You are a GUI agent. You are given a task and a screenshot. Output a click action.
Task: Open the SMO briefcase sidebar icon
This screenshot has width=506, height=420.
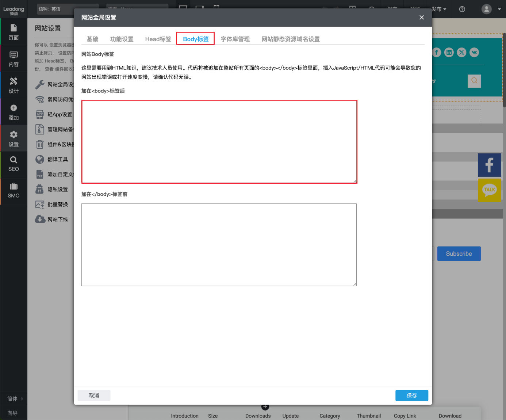point(14,190)
